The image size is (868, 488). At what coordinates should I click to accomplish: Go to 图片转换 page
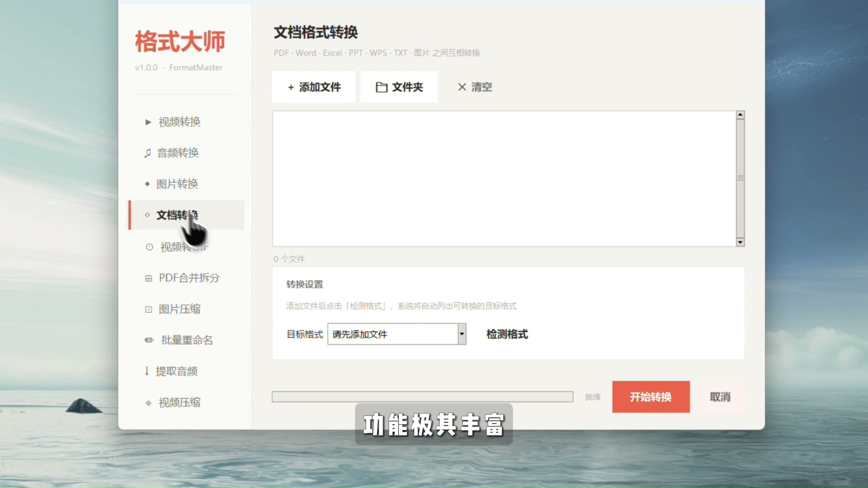point(185,184)
